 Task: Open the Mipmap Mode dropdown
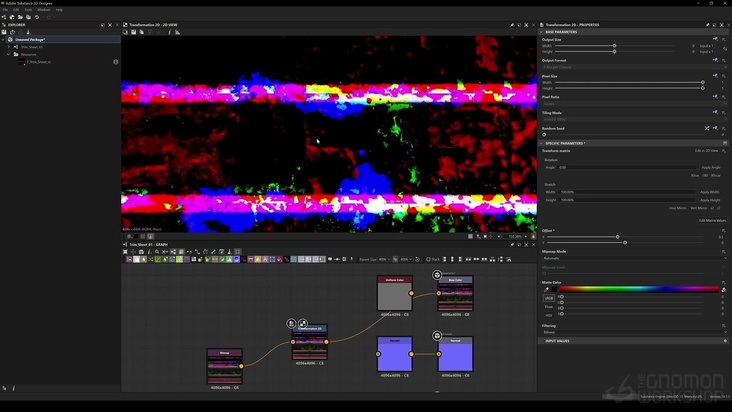[x=632, y=259]
